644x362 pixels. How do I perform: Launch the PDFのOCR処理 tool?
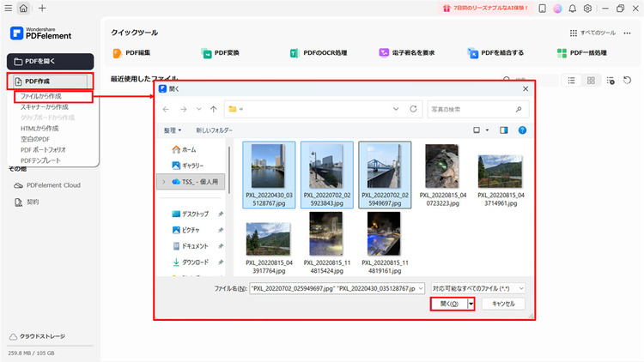click(x=295, y=53)
